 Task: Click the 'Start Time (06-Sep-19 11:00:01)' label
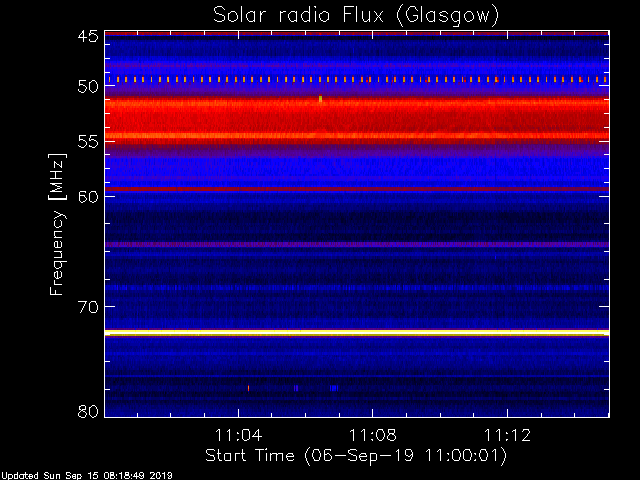(x=356, y=456)
